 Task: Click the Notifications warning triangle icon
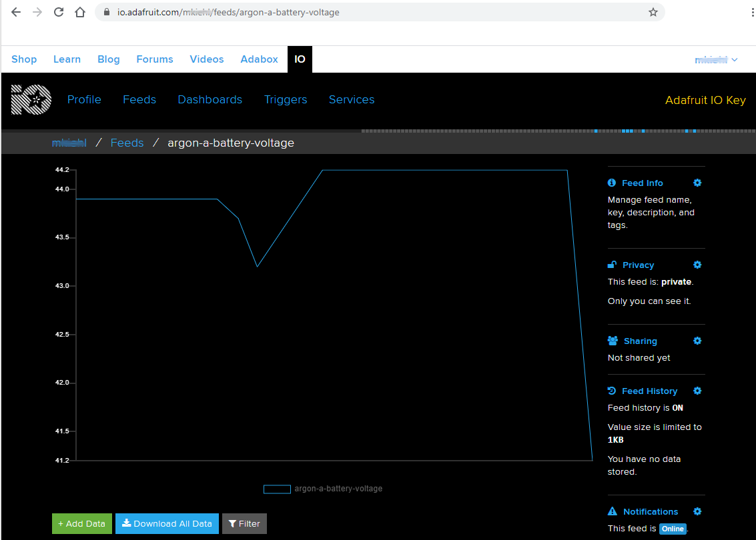pos(613,511)
